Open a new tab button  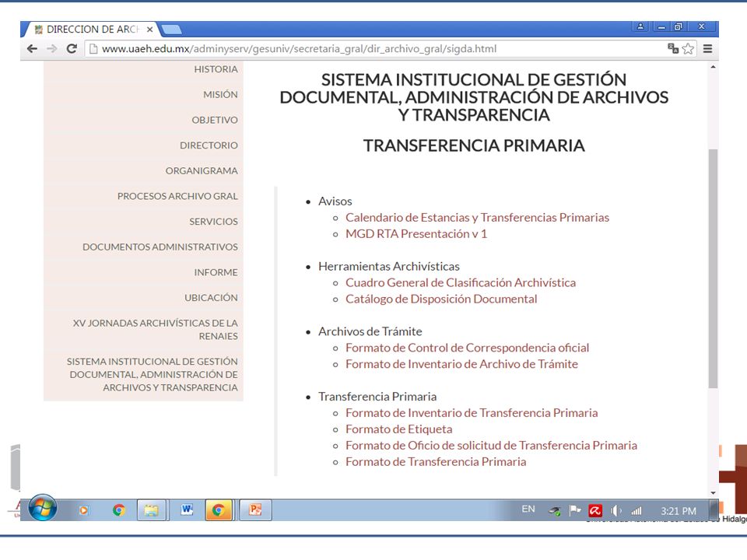(x=171, y=30)
